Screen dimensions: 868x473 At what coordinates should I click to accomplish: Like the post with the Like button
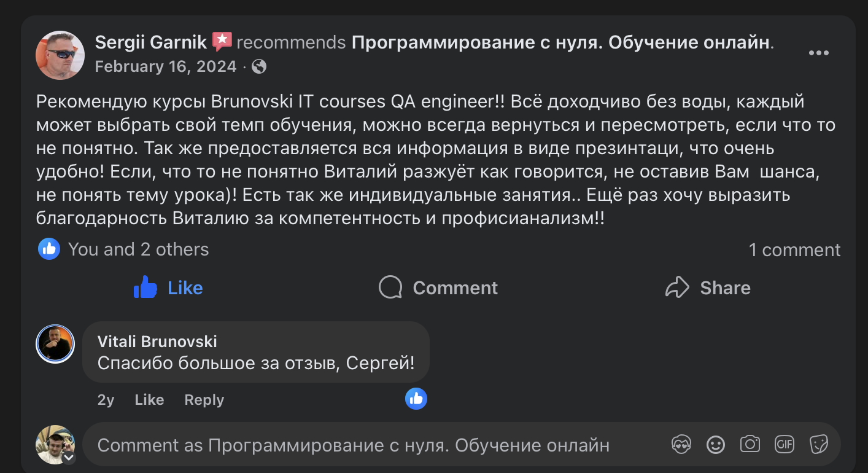click(x=168, y=287)
